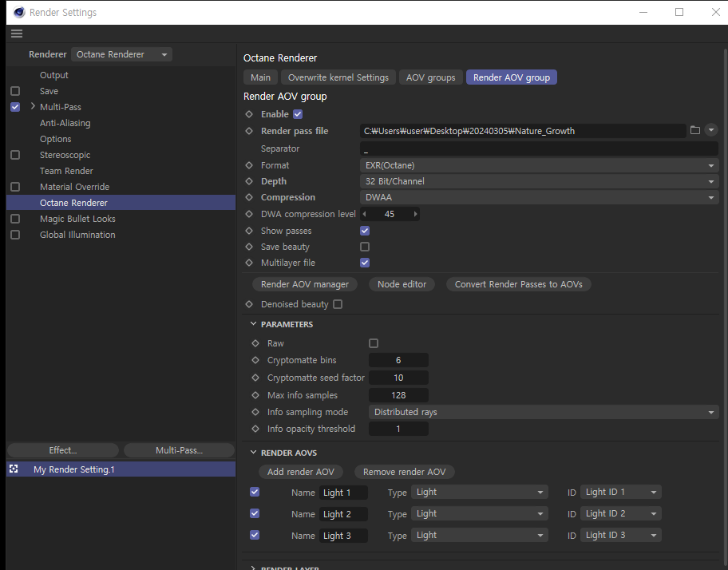Click the Effect... button
The width and height of the screenshot is (728, 570).
point(63,450)
